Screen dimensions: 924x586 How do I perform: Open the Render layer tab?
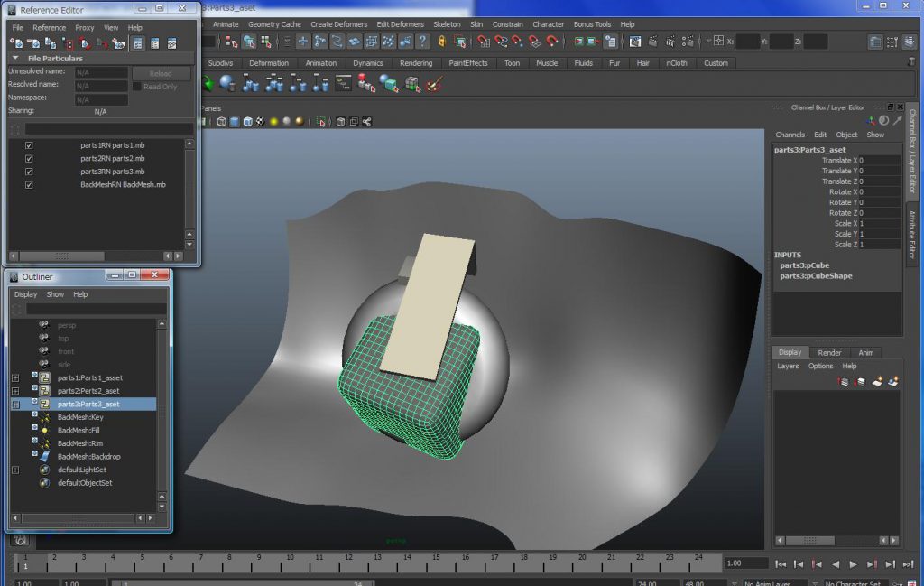tap(829, 352)
